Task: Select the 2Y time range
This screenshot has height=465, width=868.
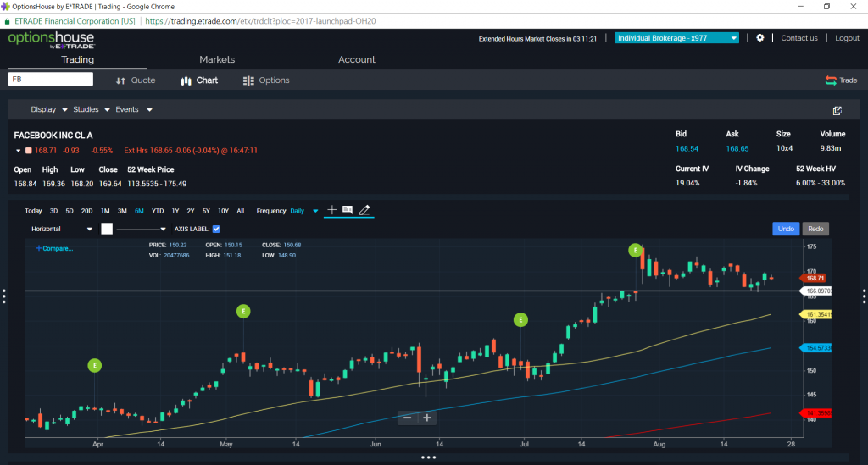Action: tap(191, 211)
